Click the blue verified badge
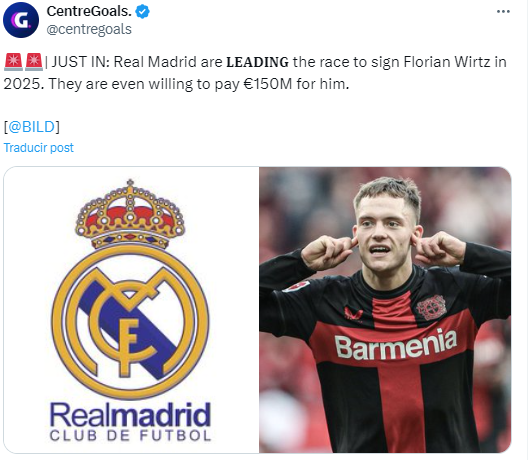The image size is (529, 460). [142, 12]
